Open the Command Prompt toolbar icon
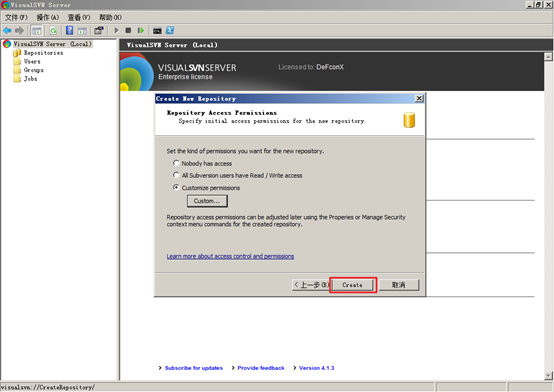The height and width of the screenshot is (392, 554). (157, 31)
